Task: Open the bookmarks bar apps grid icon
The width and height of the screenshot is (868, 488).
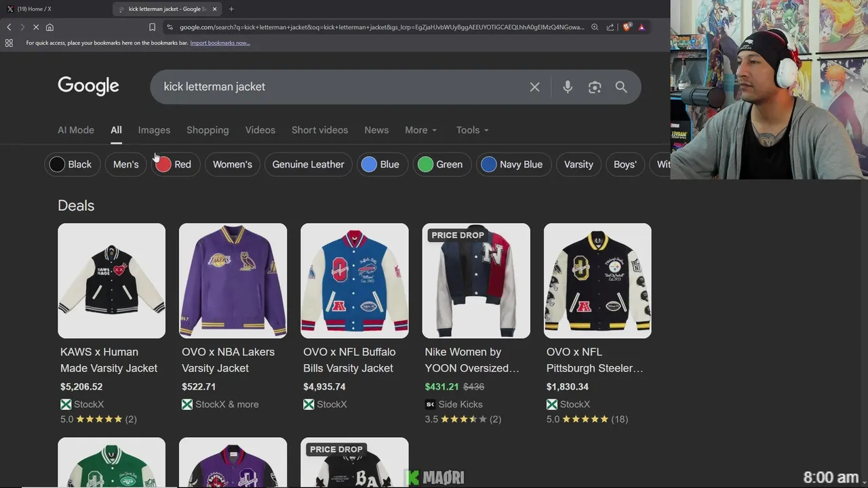Action: pyautogui.click(x=9, y=43)
